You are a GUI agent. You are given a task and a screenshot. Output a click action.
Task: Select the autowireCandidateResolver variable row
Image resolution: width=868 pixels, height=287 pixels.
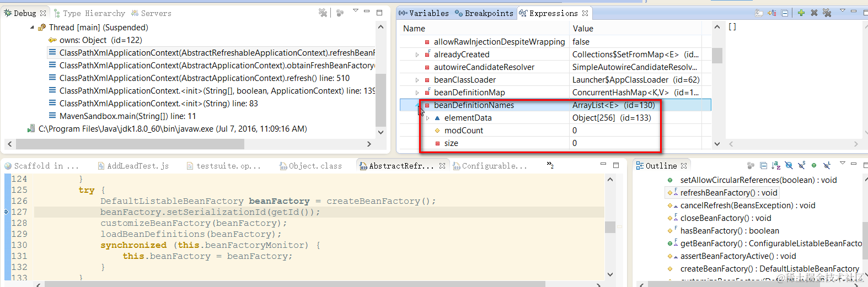(x=555, y=67)
